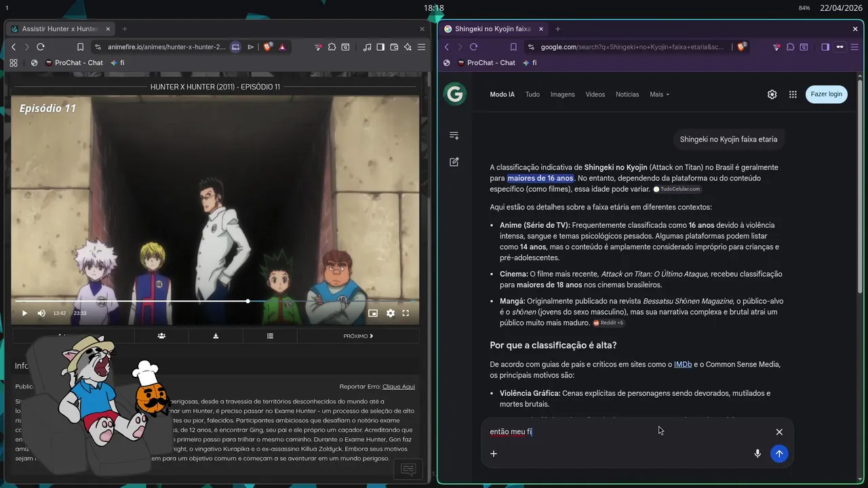Open AI mode history icon in sidebar
This screenshot has width=868, height=488.
(x=454, y=136)
